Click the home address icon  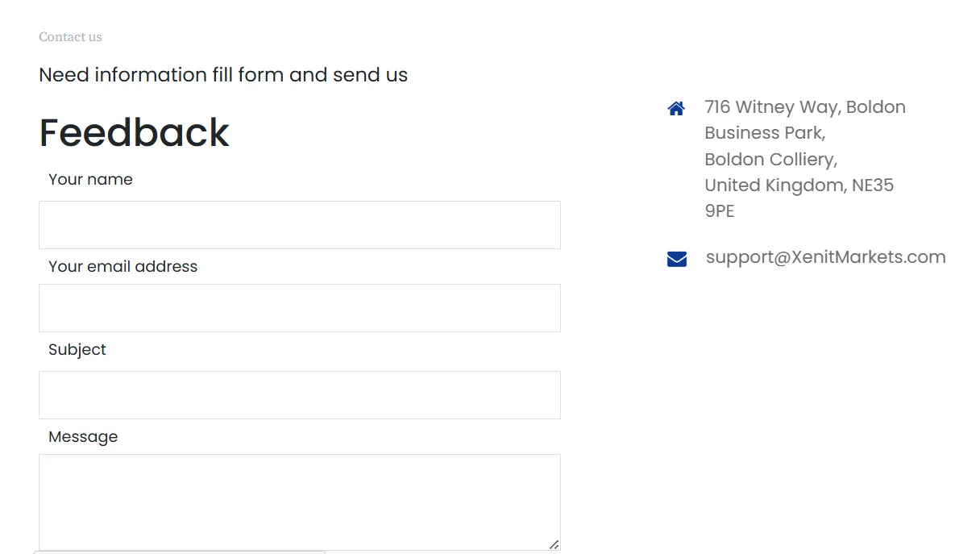(x=676, y=108)
